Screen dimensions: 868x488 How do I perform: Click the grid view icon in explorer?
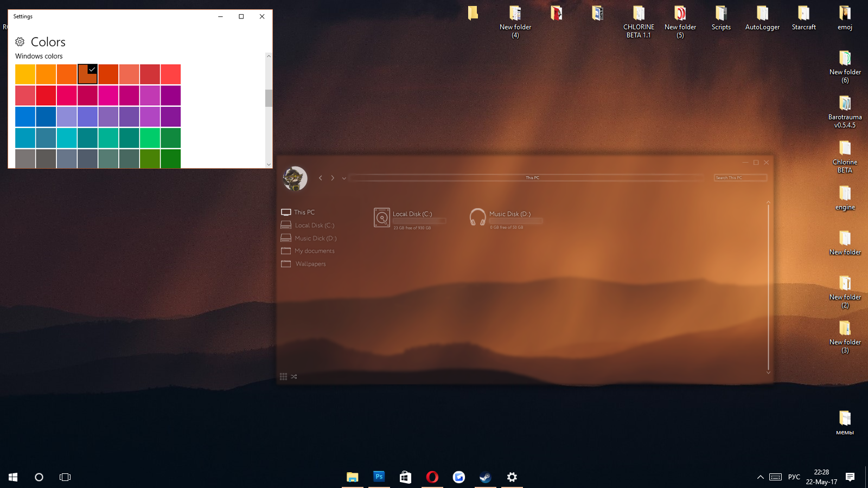click(x=283, y=376)
